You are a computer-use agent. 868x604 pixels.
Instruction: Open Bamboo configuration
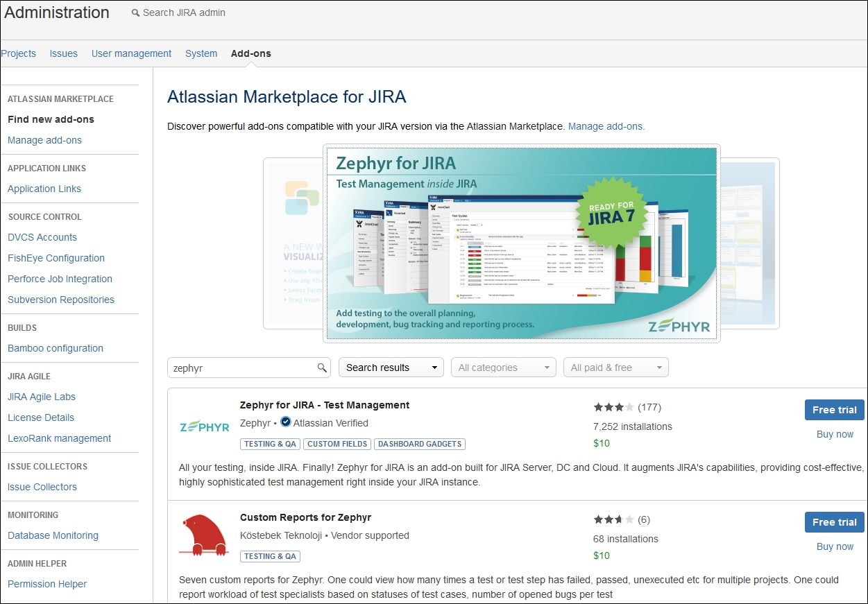tap(56, 348)
